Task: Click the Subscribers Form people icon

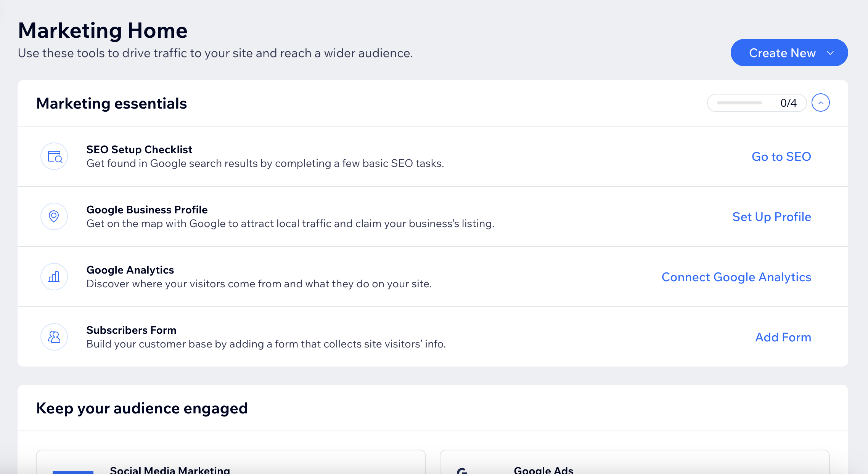Action: pyautogui.click(x=54, y=337)
